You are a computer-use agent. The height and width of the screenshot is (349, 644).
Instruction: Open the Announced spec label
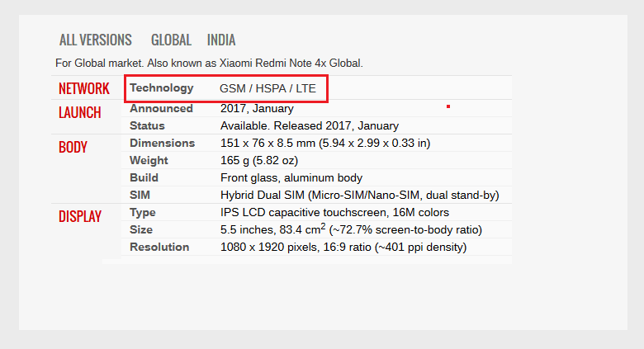pos(161,108)
